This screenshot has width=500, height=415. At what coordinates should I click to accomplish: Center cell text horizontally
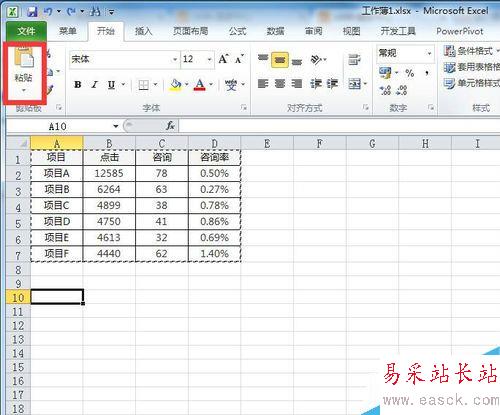coord(280,83)
